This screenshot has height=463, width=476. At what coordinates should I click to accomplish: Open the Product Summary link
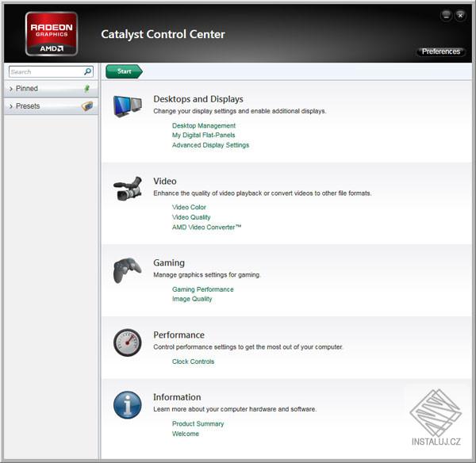pos(198,424)
